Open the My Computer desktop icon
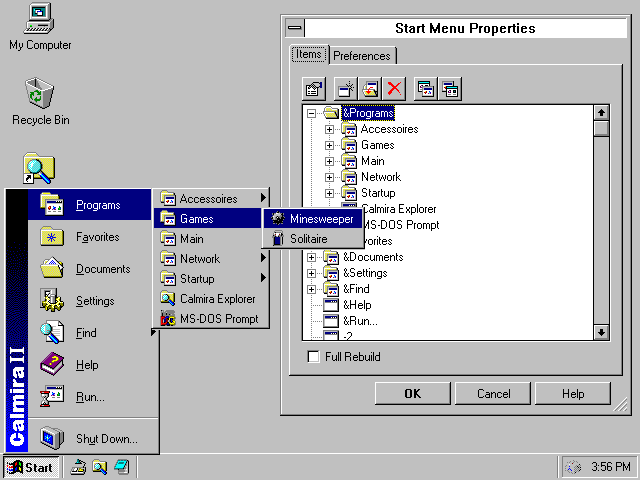 pyautogui.click(x=40, y=18)
